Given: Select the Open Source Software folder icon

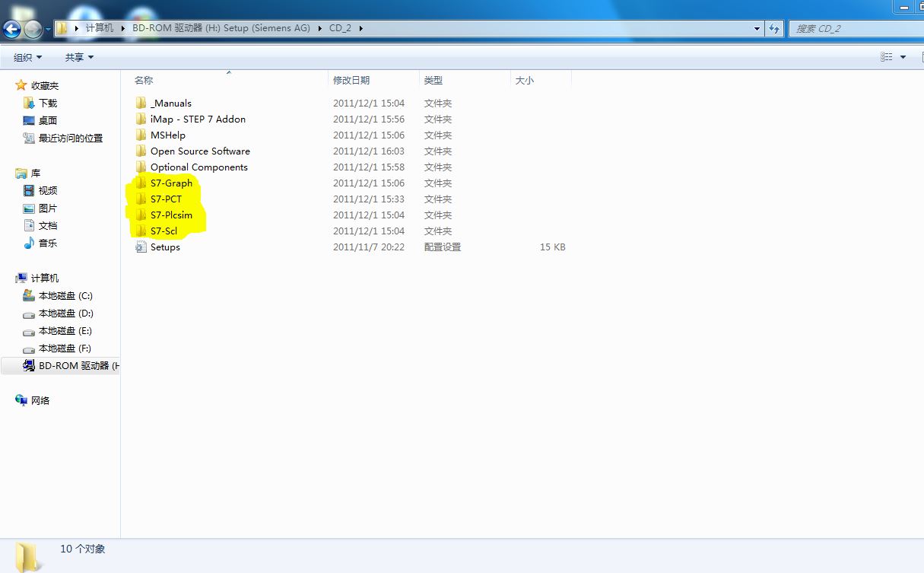Looking at the screenshot, I should (141, 151).
